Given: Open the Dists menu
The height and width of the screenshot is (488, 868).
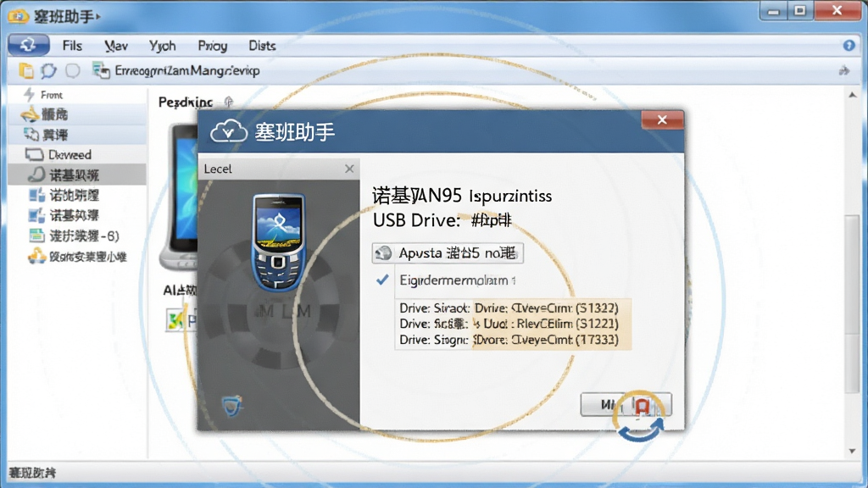Looking at the screenshot, I should pyautogui.click(x=262, y=46).
